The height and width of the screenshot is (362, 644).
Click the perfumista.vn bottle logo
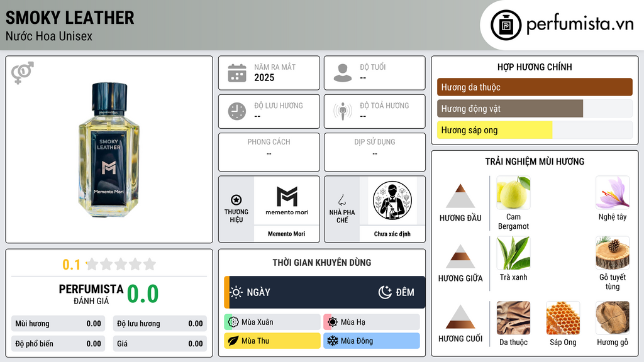[506, 25]
